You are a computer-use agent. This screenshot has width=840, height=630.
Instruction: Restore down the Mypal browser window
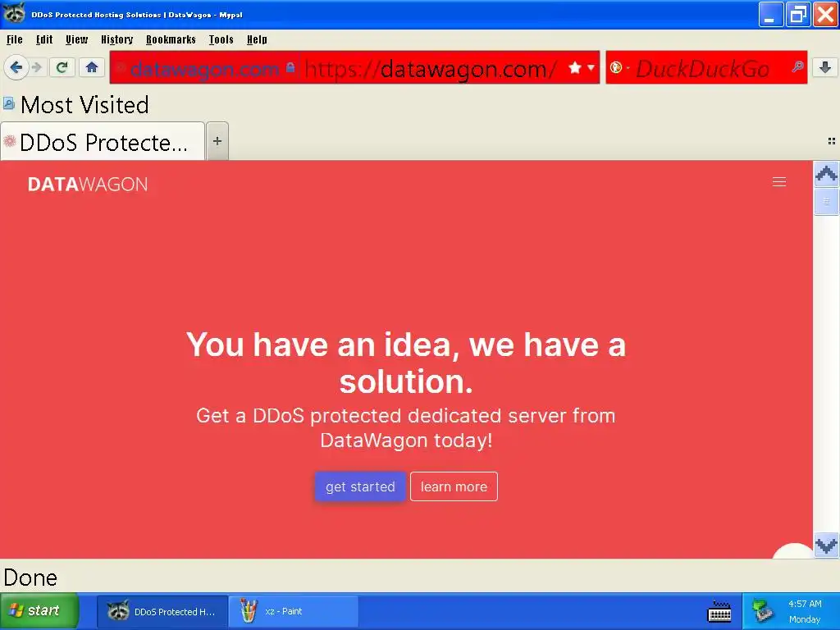click(x=797, y=14)
